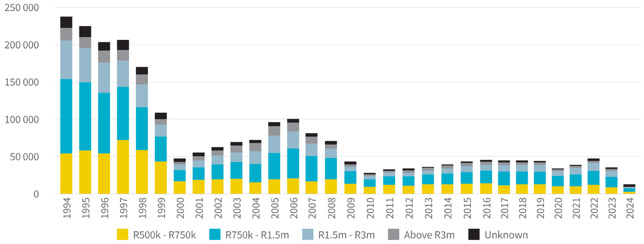Click the light blue segment of the 1994 bar
The width and height of the screenshot is (644, 244).
coord(66,60)
